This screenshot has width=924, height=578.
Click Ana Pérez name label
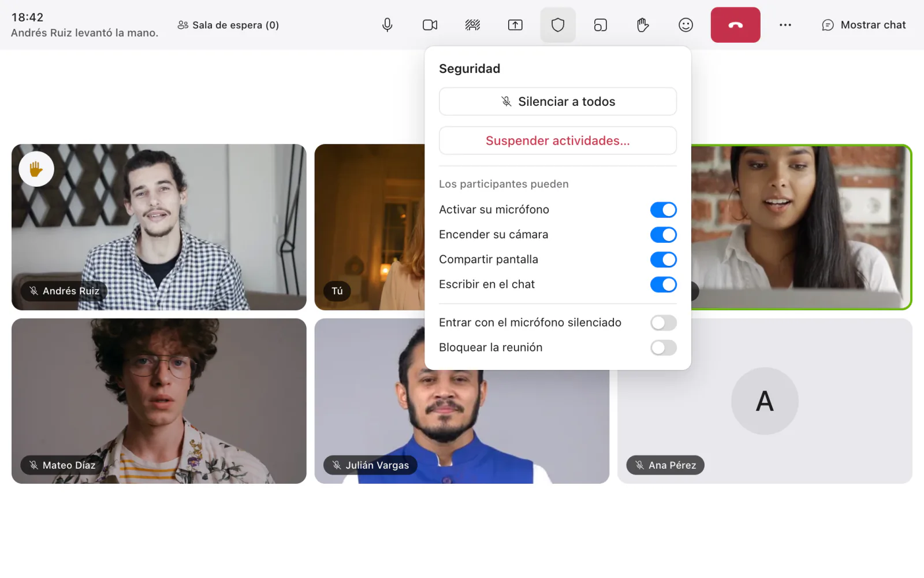point(665,465)
